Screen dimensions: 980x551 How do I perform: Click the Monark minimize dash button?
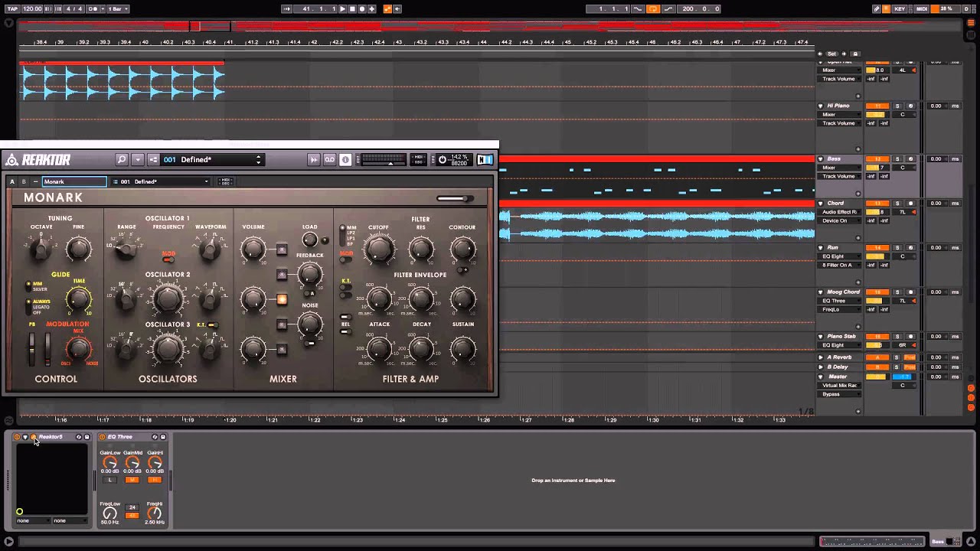tap(35, 182)
